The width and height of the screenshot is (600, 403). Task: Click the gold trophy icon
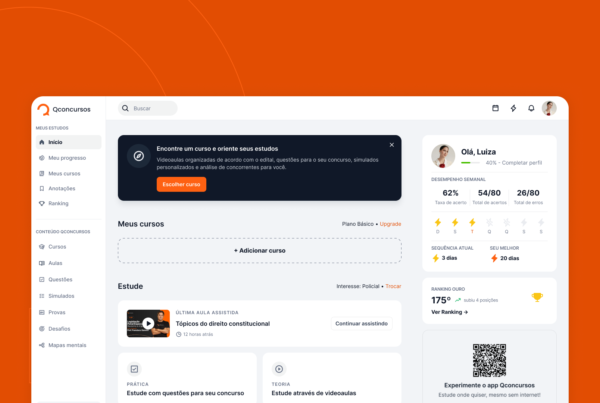point(537,297)
